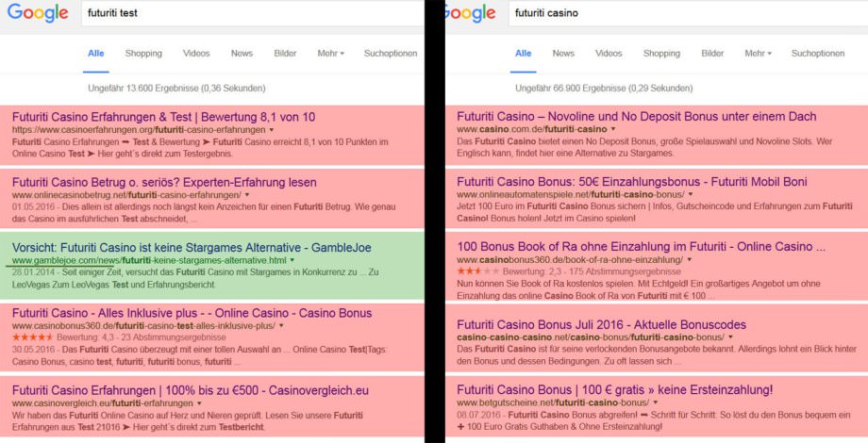Expand Mehr dropdown in left search
This screenshot has width=868, height=443.
point(330,54)
